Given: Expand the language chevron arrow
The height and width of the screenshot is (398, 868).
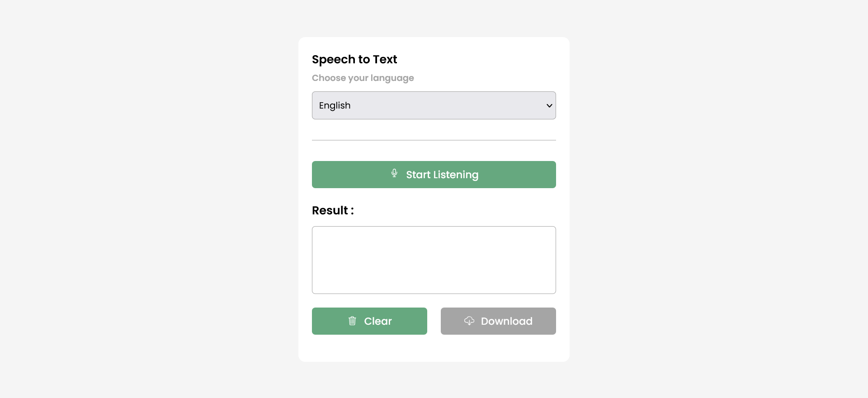Looking at the screenshot, I should 549,106.
